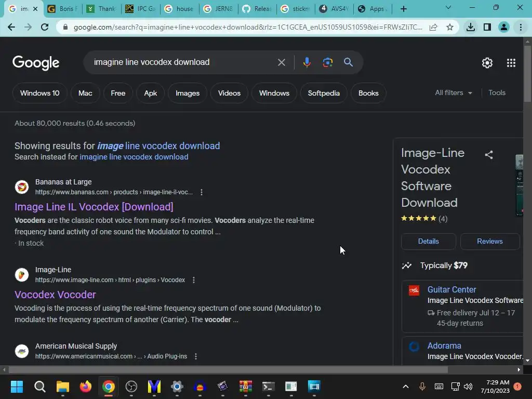The height and width of the screenshot is (399, 532).
Task: Open Image Line IL Vocodex [Download] link
Action: 94,207
